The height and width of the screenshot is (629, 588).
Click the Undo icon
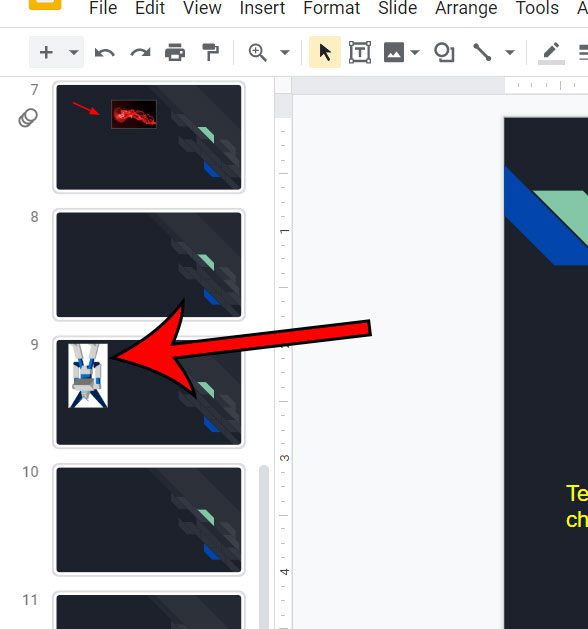tap(105, 53)
